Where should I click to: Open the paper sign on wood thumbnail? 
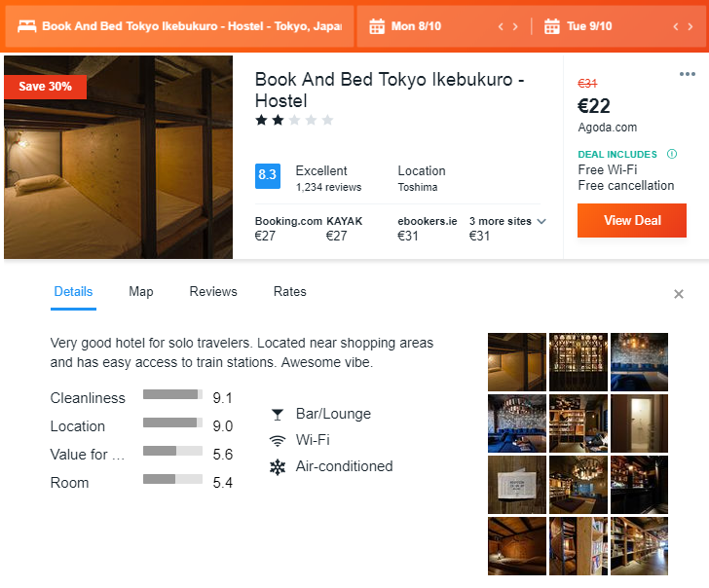tap(517, 485)
